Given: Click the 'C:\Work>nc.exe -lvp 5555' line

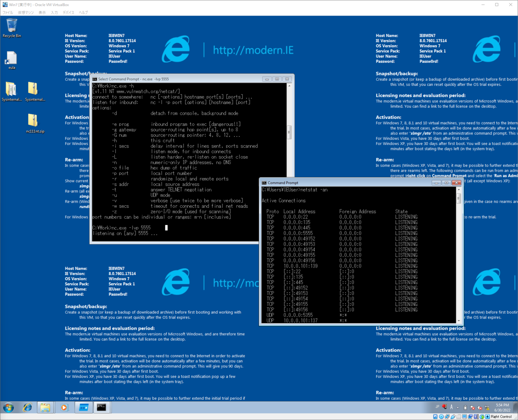Looking at the screenshot, I should pyautogui.click(x=121, y=228).
